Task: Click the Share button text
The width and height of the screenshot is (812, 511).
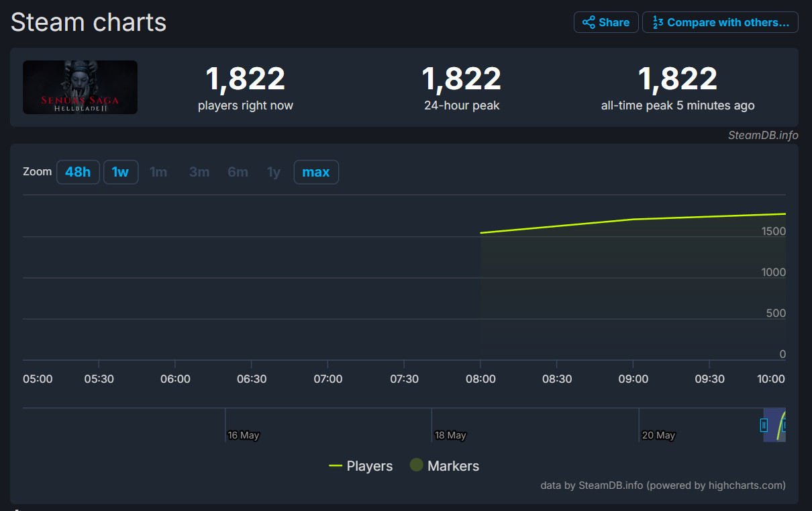Action: [614, 22]
